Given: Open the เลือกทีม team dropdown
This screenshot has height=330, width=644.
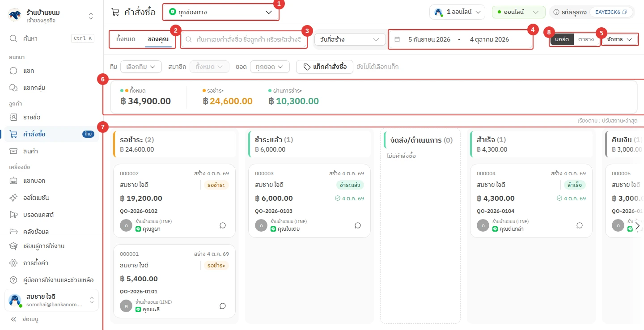Looking at the screenshot, I should point(141,67).
